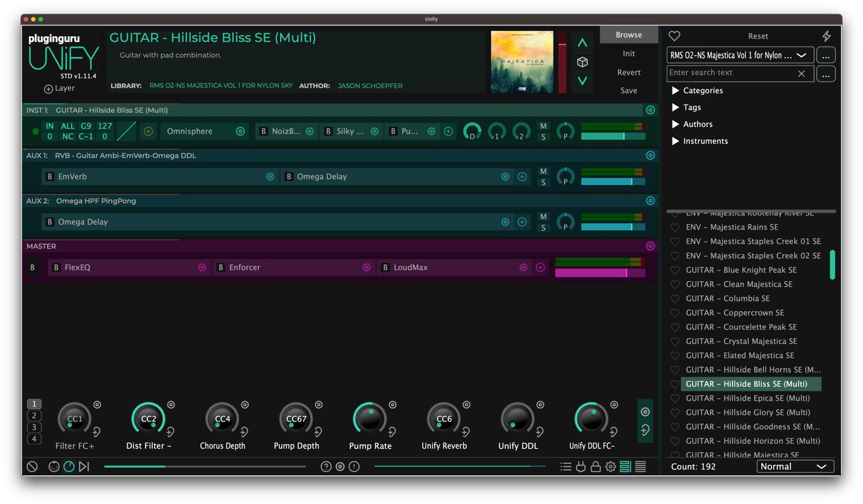863x504 pixels.
Task: Select macro knob page 2
Action: click(x=34, y=415)
